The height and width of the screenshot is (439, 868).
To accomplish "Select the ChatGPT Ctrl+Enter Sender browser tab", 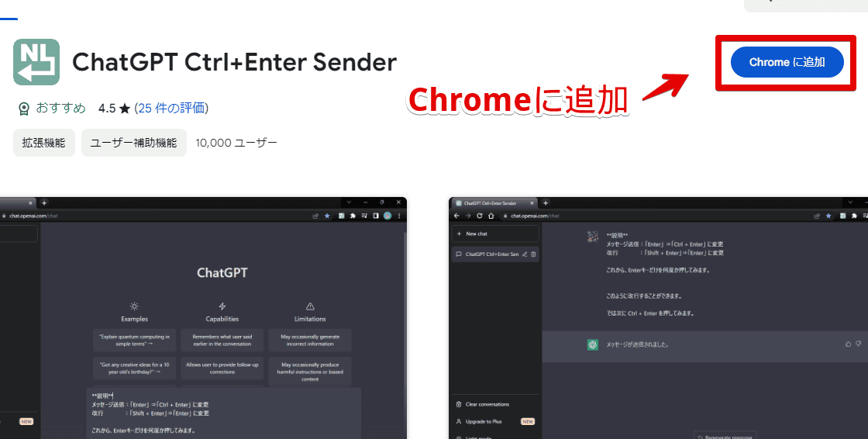I will pyautogui.click(x=494, y=203).
